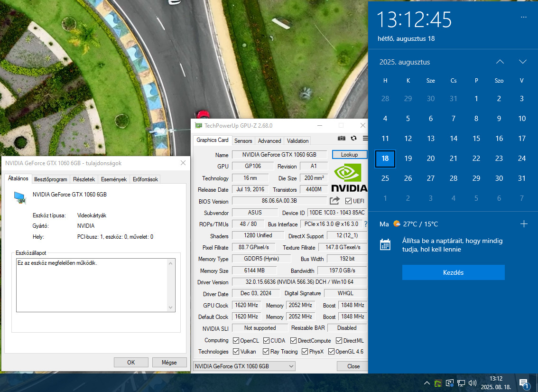Image resolution: width=538 pixels, height=392 pixels.
Task: Toggle the OpenGL 4.6 checkbox
Action: pos(332,352)
